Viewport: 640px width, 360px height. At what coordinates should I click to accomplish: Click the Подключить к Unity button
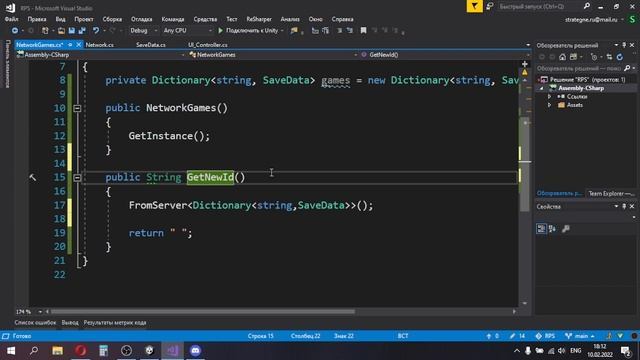click(248, 31)
